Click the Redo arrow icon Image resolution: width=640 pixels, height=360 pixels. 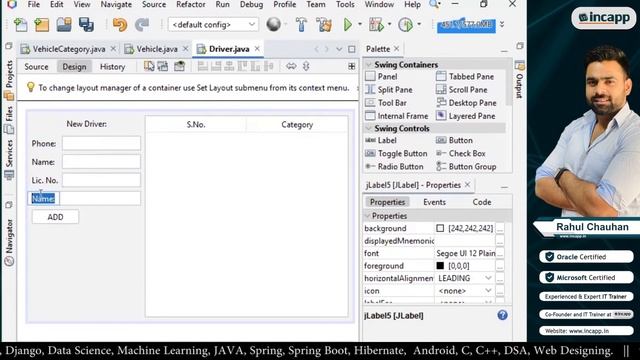click(x=142, y=25)
